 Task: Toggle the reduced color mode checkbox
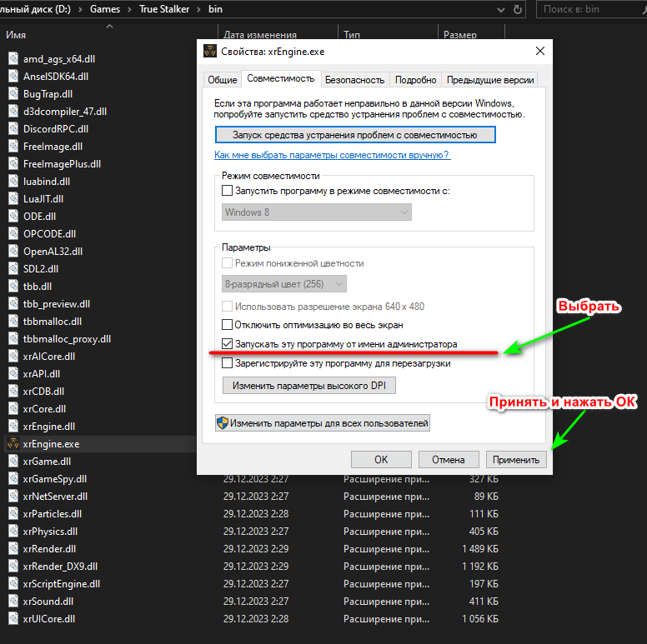pos(227,263)
